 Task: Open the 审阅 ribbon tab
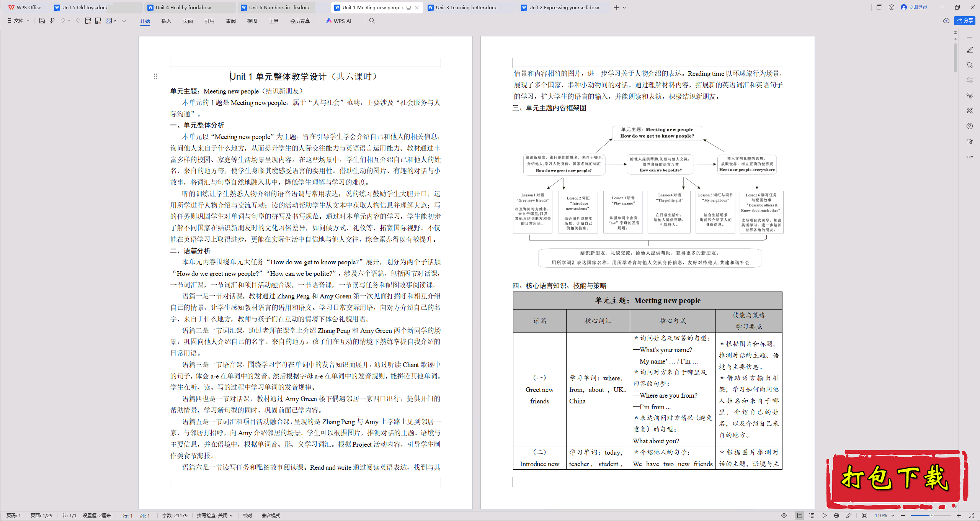click(x=231, y=21)
